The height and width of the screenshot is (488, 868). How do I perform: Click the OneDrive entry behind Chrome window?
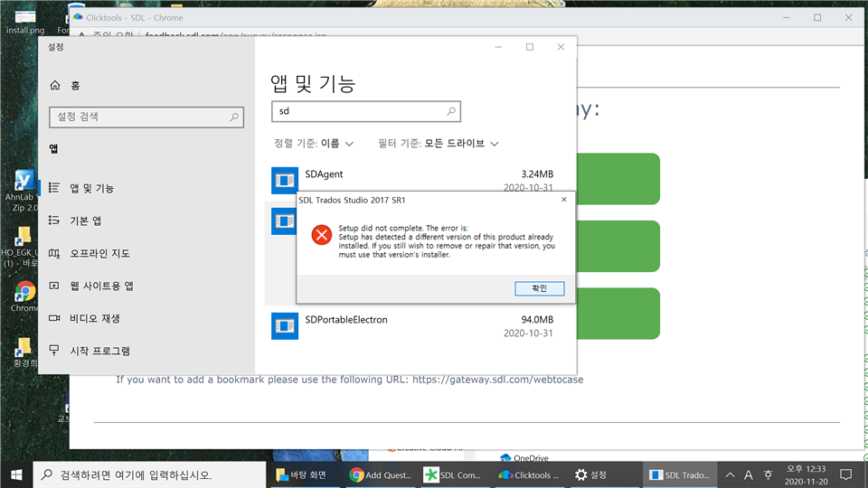coord(524,457)
